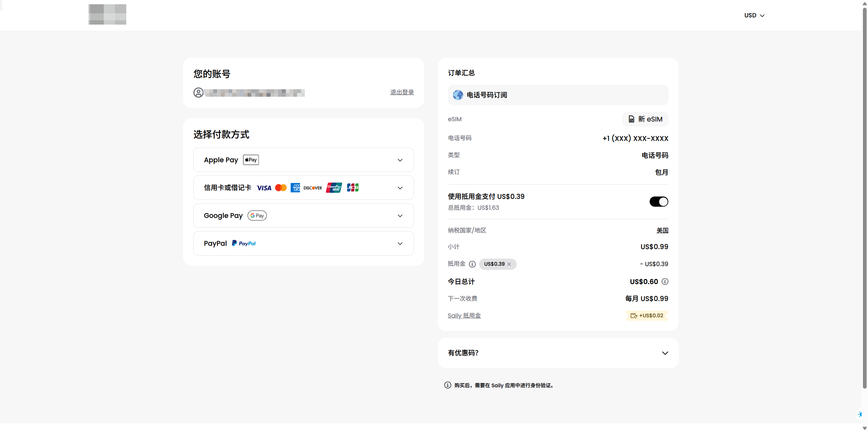The width and height of the screenshot is (868, 431).
Task: Expand the Google Pay payment option
Action: 303,215
